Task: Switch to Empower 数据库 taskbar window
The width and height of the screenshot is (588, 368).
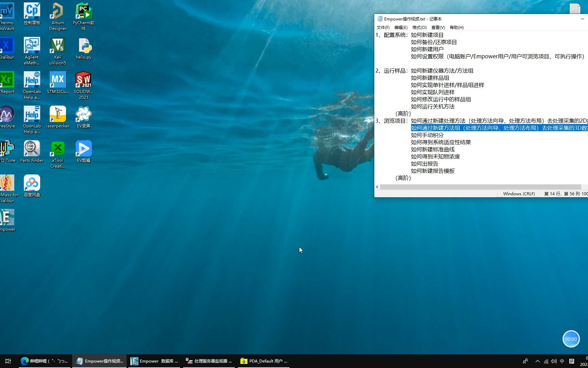Action: pos(154,361)
